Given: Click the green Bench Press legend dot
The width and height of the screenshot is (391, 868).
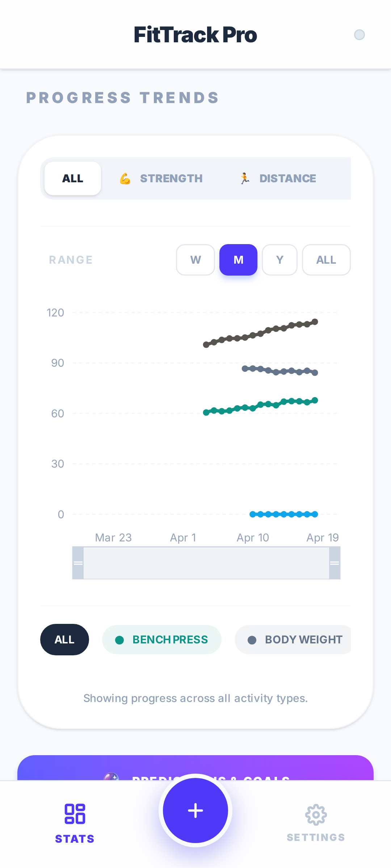Looking at the screenshot, I should click(119, 640).
